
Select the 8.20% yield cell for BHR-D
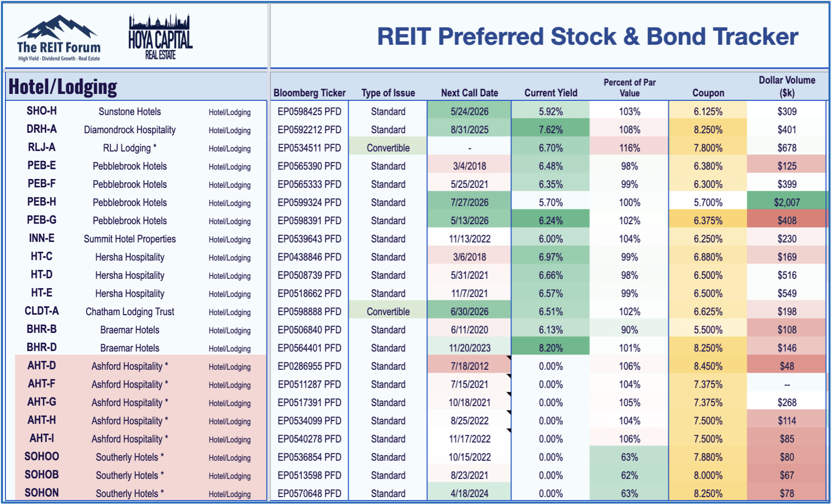551,348
